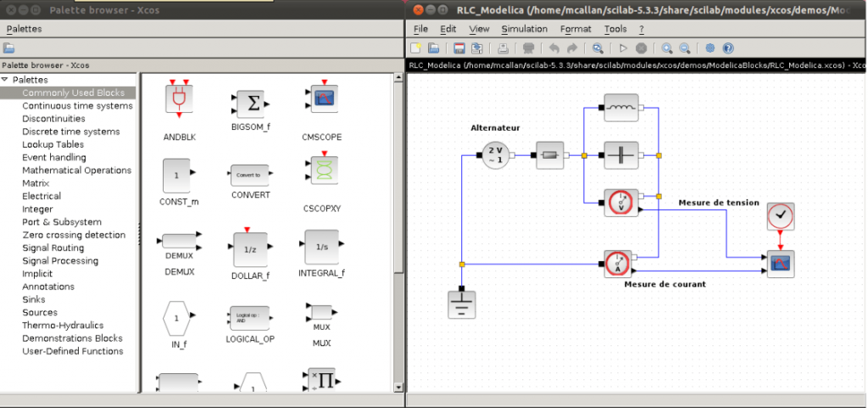Click the open palette icon in Palette browser toolbar
The width and height of the screenshot is (868, 408).
[x=8, y=48]
